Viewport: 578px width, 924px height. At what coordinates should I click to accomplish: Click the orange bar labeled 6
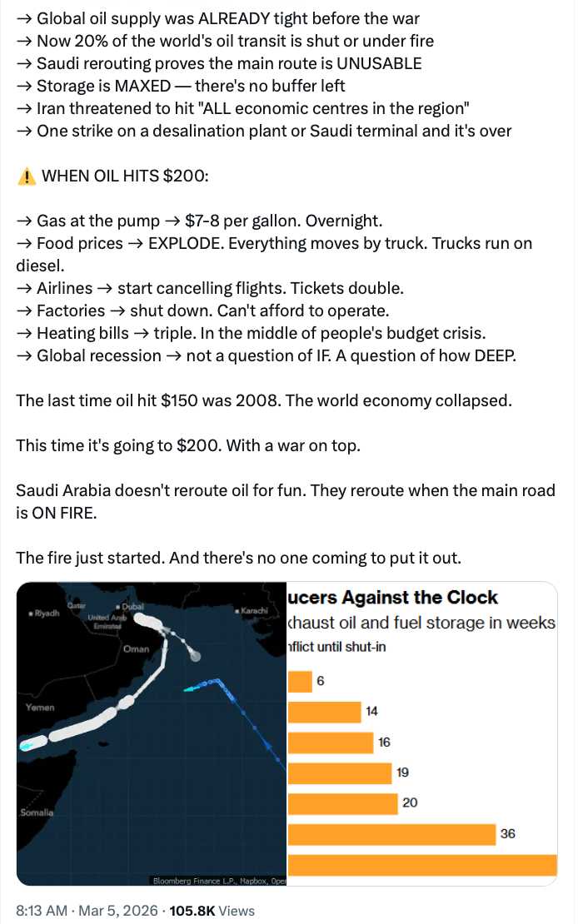(x=299, y=682)
